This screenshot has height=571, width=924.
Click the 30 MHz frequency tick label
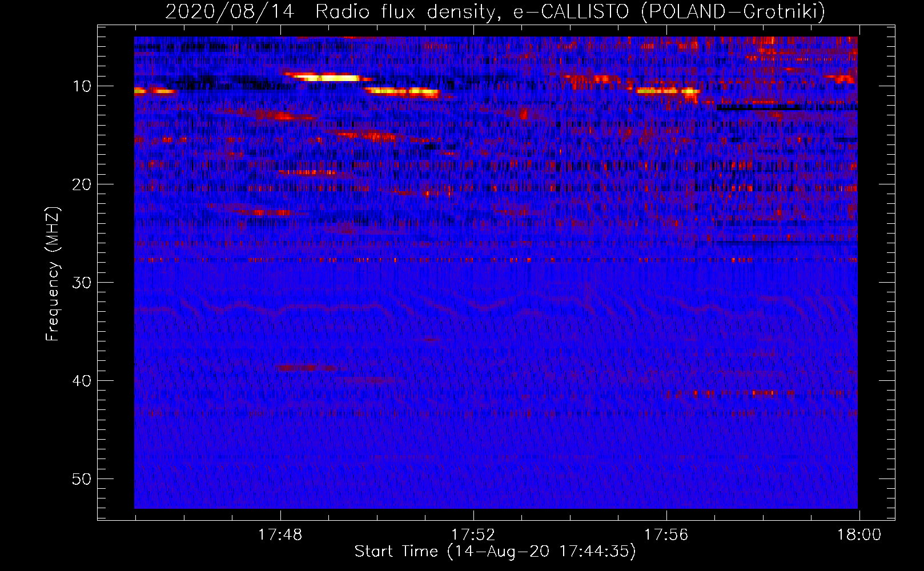[x=82, y=283]
